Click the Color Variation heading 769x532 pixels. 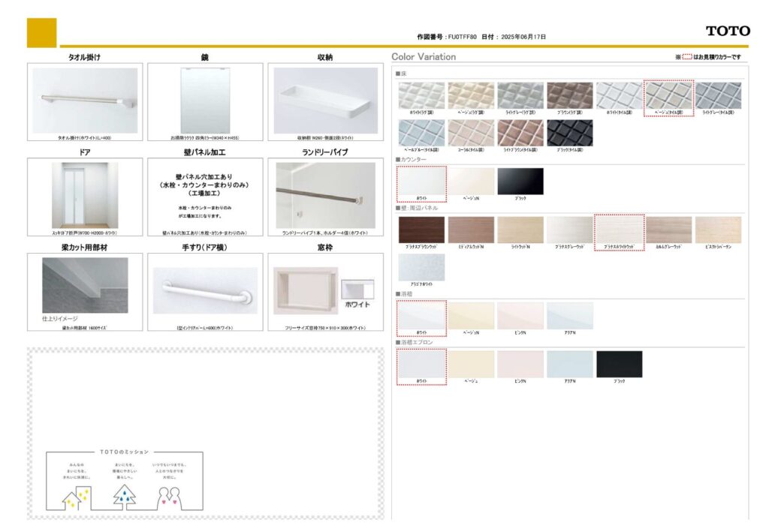(424, 57)
